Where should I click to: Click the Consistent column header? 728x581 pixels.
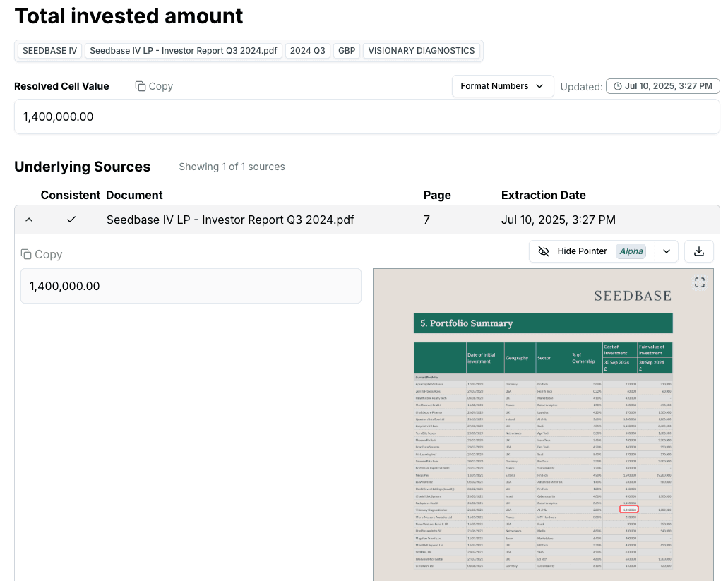[x=71, y=196]
